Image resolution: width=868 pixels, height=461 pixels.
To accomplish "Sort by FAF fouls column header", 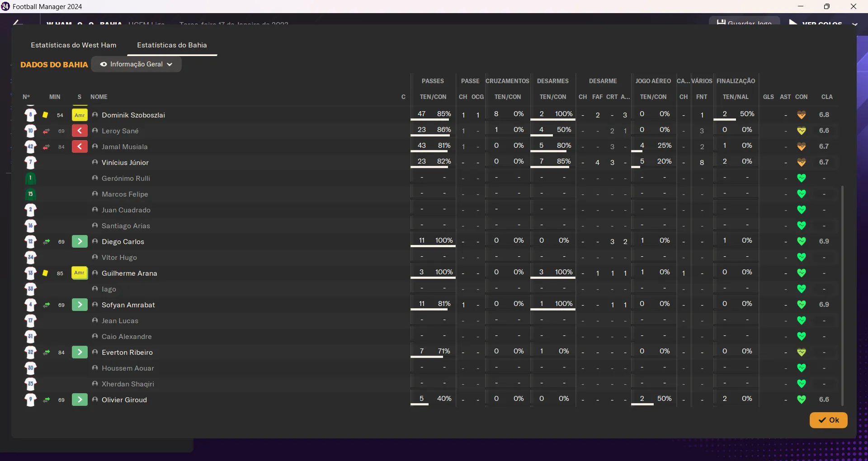I will [598, 97].
